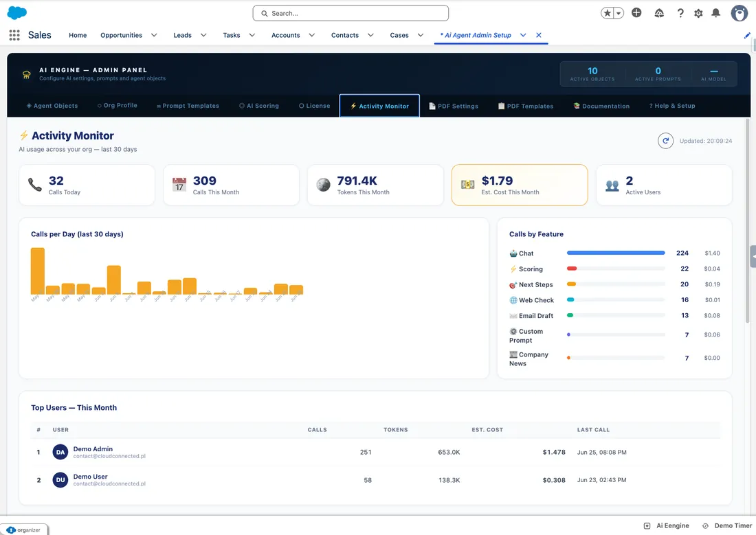This screenshot has width=756, height=535.
Task: Focus the global Search field
Action: coord(351,13)
